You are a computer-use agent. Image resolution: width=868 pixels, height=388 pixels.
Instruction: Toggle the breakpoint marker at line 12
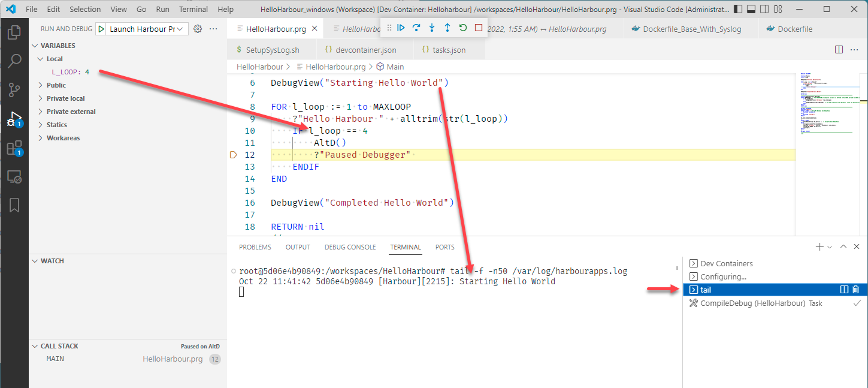tap(234, 155)
